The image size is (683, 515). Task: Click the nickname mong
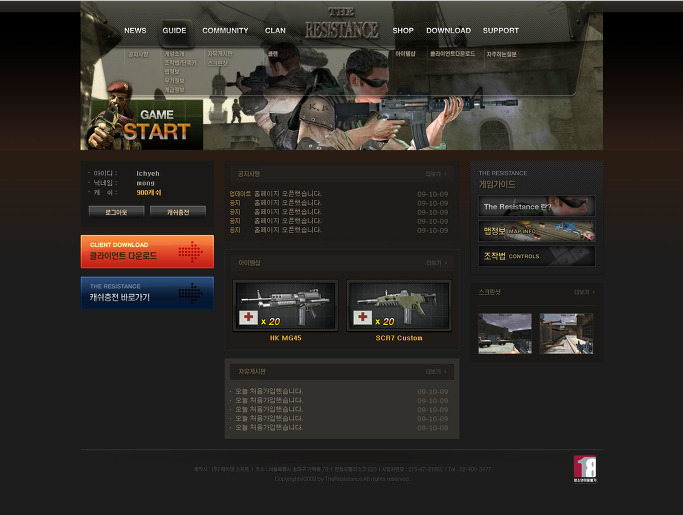(x=145, y=183)
